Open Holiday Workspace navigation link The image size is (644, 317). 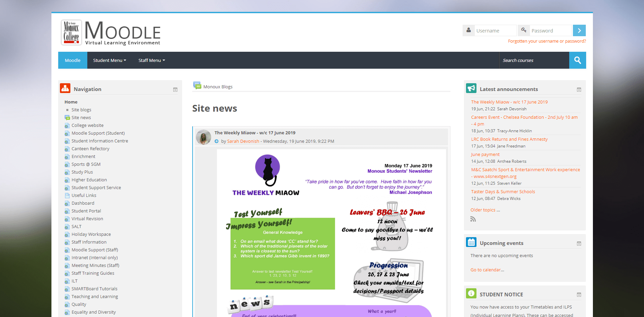click(x=91, y=234)
